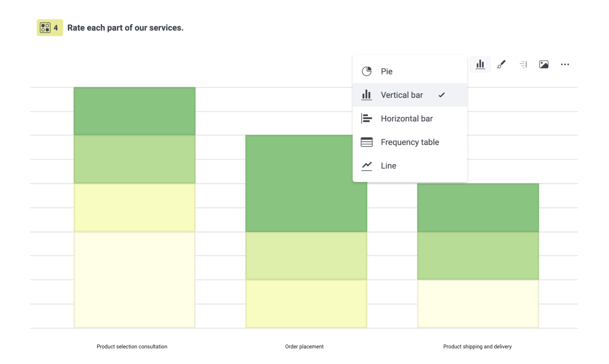
Task: Switch chart to Line
Action: pyautogui.click(x=388, y=166)
